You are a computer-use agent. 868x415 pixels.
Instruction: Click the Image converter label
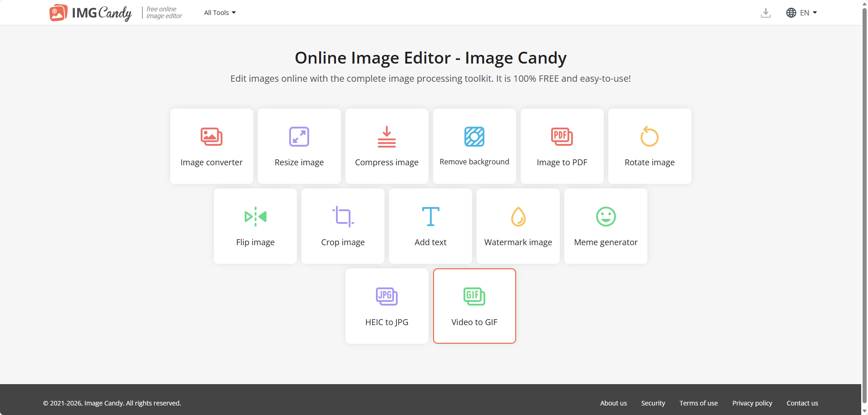tap(212, 163)
